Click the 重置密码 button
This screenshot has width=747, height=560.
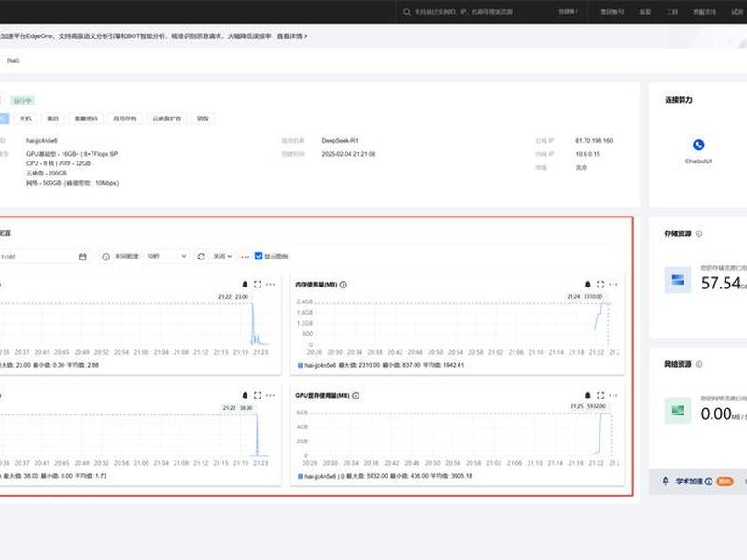86,119
